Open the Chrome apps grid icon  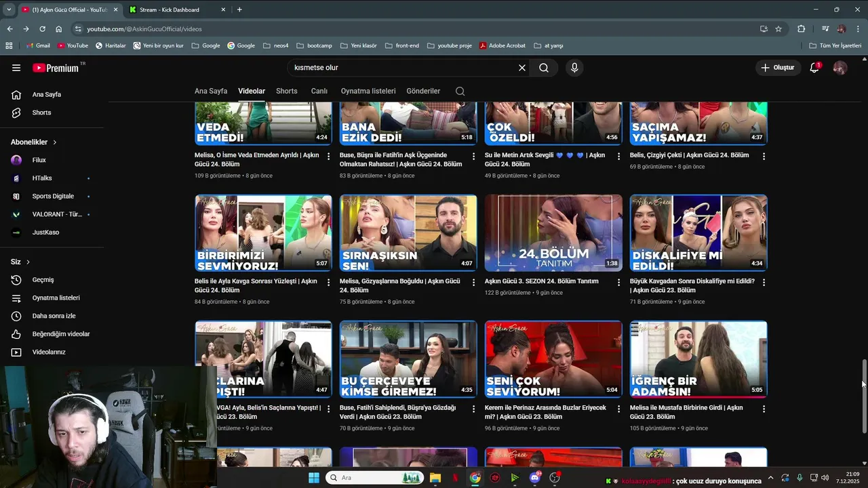[9, 45]
